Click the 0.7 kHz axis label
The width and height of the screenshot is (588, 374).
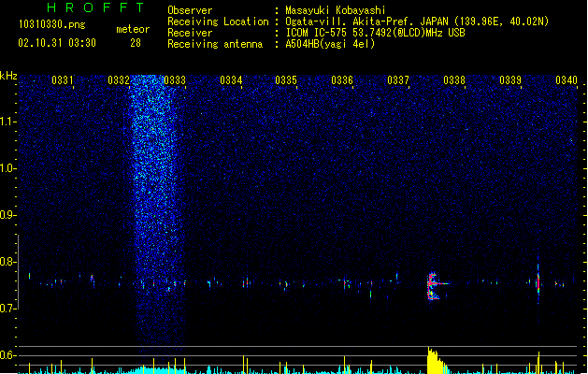point(7,309)
